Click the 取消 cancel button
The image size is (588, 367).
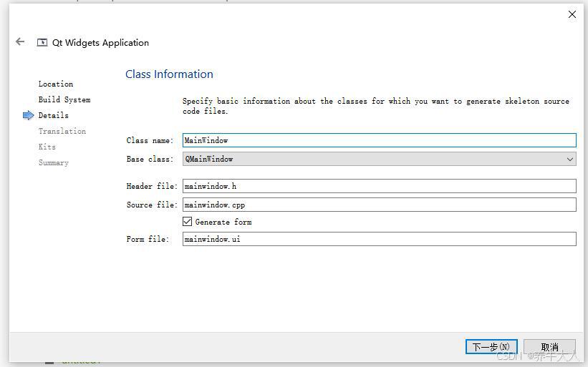tap(549, 347)
